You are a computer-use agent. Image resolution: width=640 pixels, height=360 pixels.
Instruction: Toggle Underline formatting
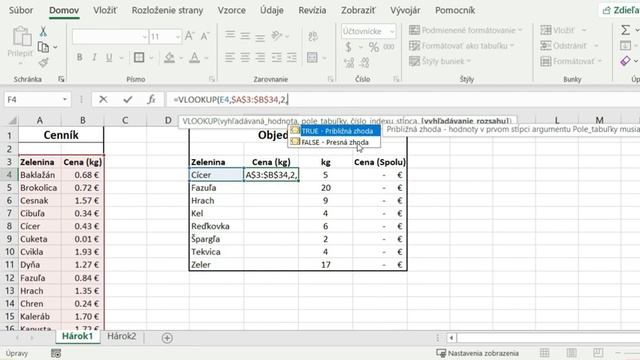(109, 58)
